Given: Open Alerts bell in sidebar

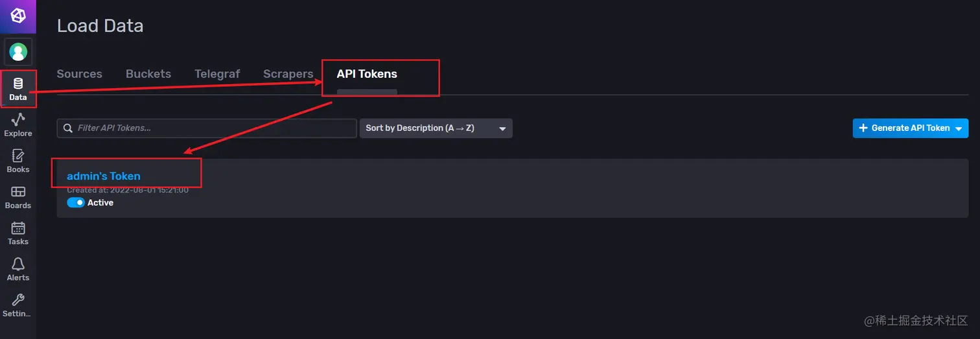Looking at the screenshot, I should coord(18,270).
